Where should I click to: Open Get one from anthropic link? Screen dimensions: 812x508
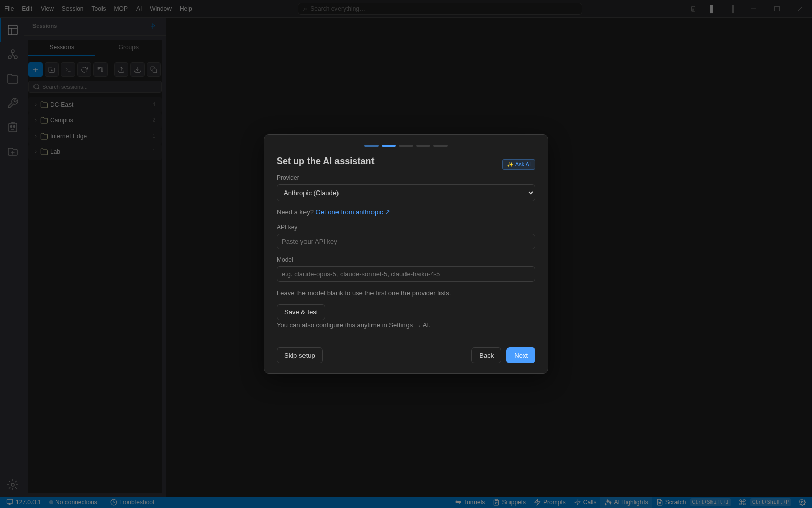[x=353, y=212]
